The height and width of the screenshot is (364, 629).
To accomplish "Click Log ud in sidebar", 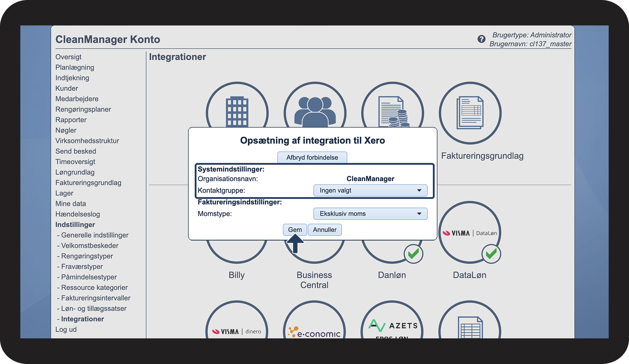I will (66, 329).
